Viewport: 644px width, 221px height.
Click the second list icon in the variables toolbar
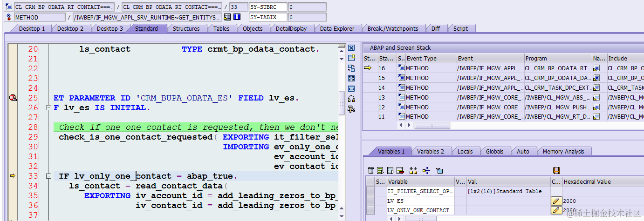390,171
